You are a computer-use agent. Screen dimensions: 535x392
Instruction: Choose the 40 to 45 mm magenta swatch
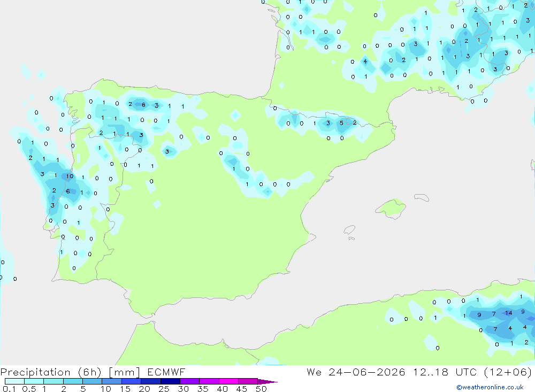click(228, 381)
